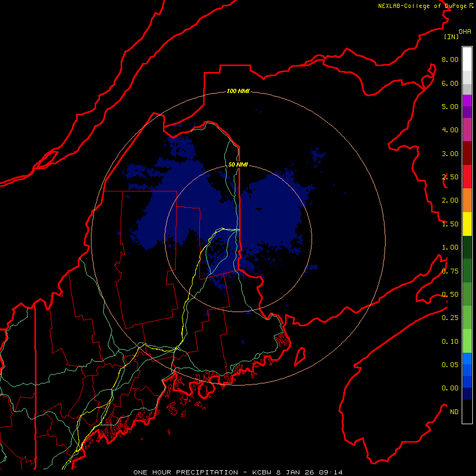Screen dimensions: 476x476
Task: Click the 1.00 legend value
Action: 450,248
